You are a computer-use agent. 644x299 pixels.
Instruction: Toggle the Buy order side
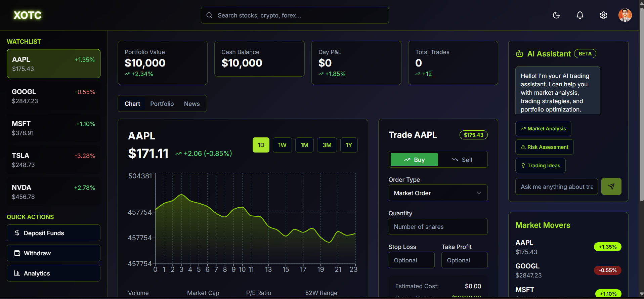pyautogui.click(x=414, y=160)
